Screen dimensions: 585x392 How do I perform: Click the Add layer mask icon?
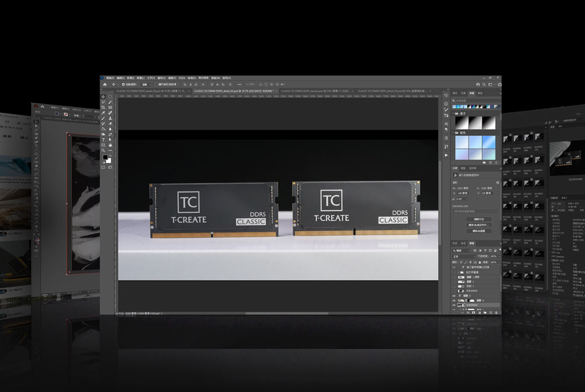click(473, 312)
